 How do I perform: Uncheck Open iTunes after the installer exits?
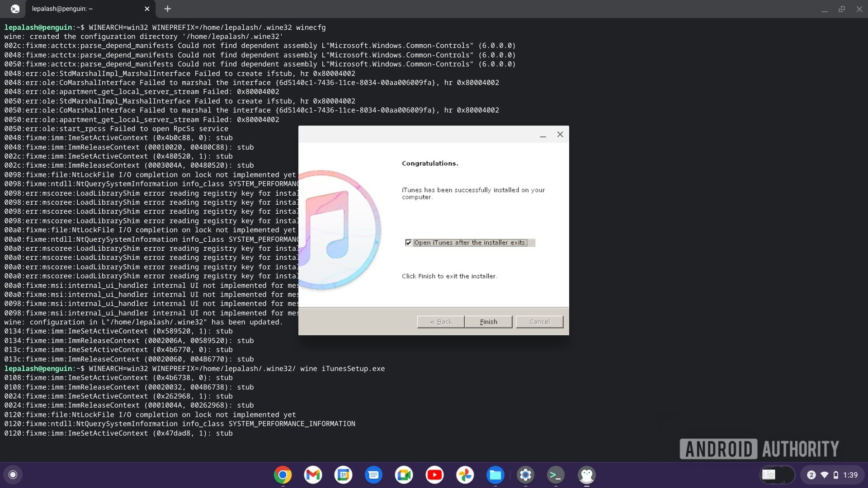coord(409,243)
